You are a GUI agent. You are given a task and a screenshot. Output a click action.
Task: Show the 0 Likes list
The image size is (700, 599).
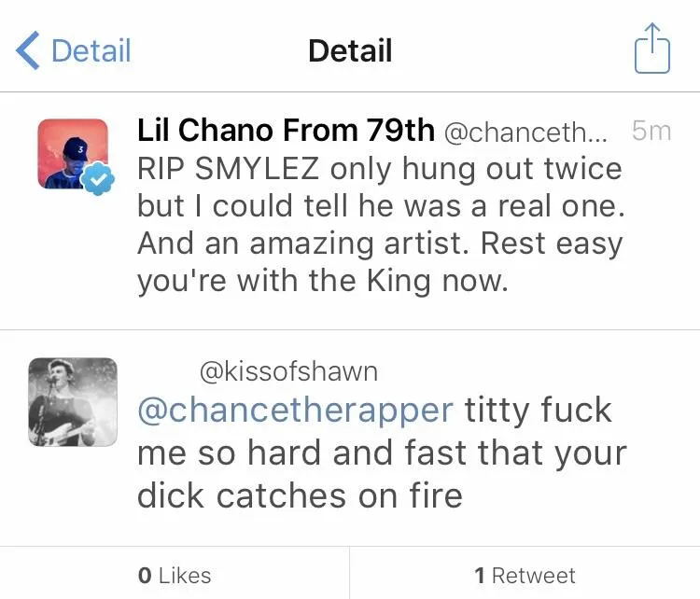click(x=175, y=576)
